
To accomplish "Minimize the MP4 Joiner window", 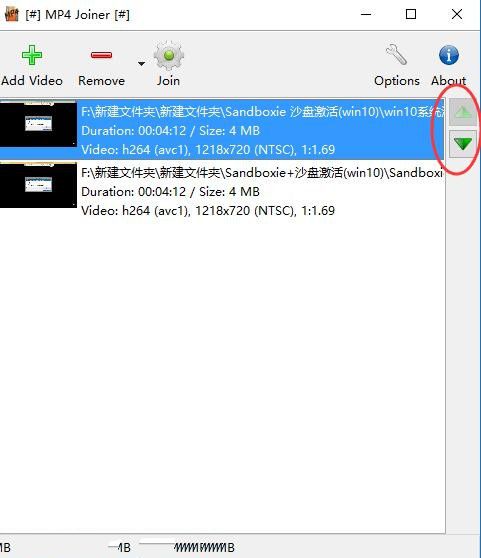I will coord(366,14).
